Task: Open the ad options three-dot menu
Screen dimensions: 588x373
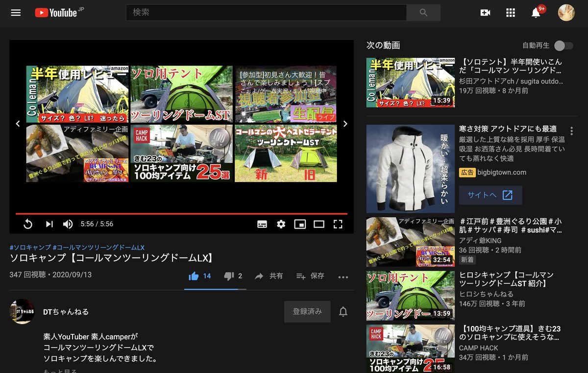Action: (x=571, y=131)
